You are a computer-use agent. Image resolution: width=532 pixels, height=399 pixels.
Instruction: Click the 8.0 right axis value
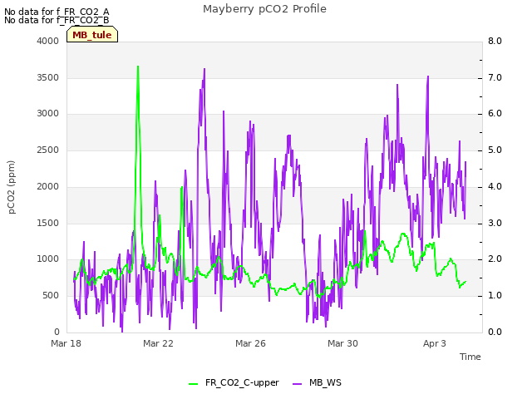[x=495, y=41]
